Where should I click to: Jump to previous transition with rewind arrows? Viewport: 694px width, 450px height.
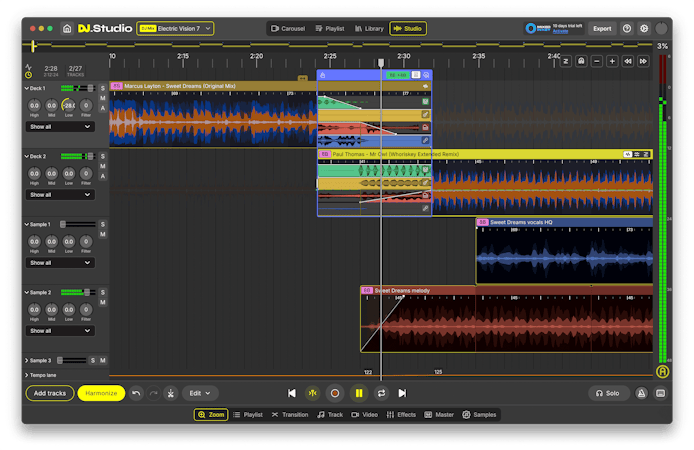click(628, 61)
